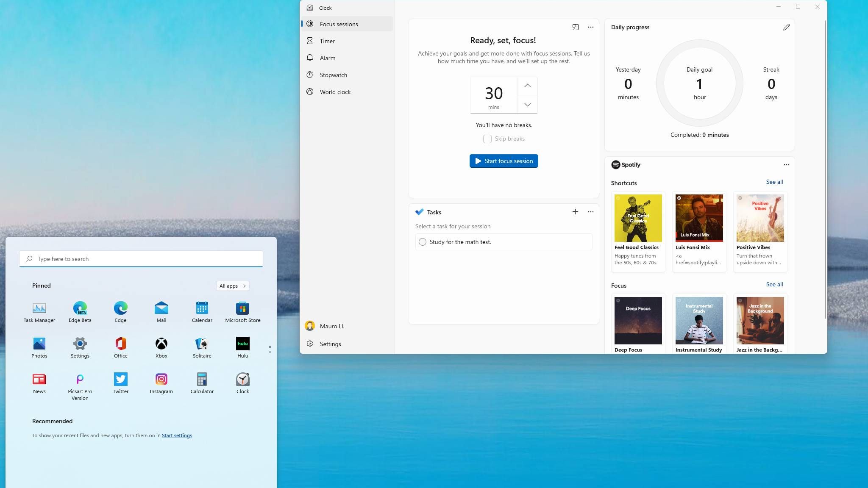Add a new task with the plus icon
The image size is (868, 488).
pyautogui.click(x=575, y=212)
